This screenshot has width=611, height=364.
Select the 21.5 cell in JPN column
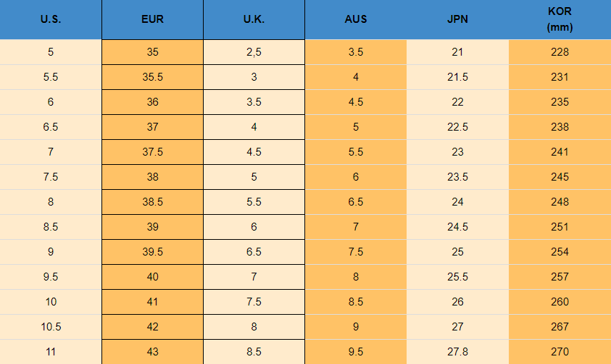tap(457, 77)
